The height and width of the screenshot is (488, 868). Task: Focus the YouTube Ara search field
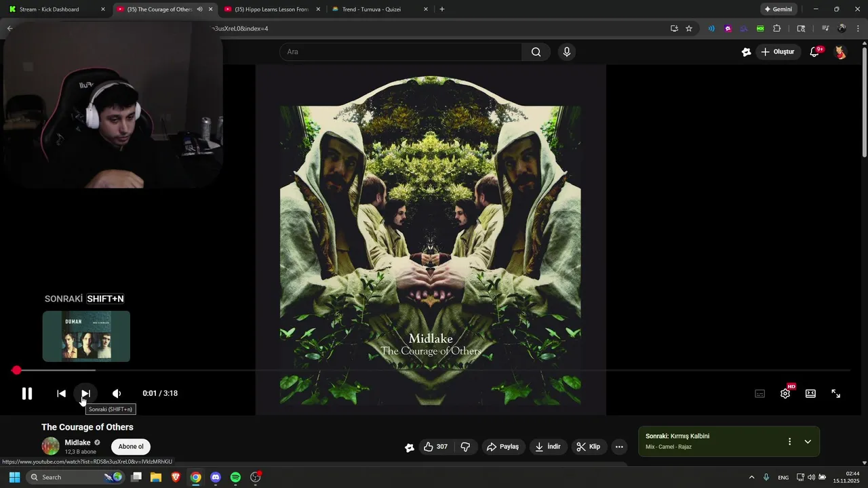pyautogui.click(x=400, y=52)
